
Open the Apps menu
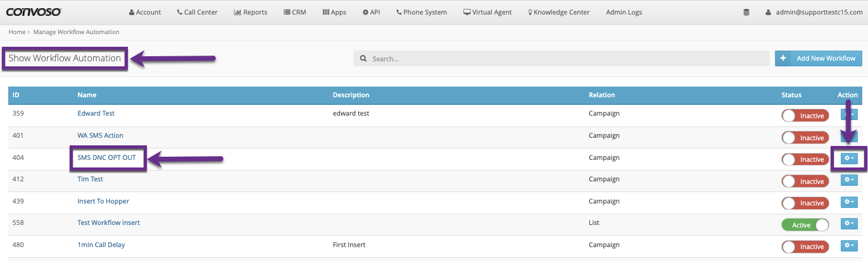(334, 12)
